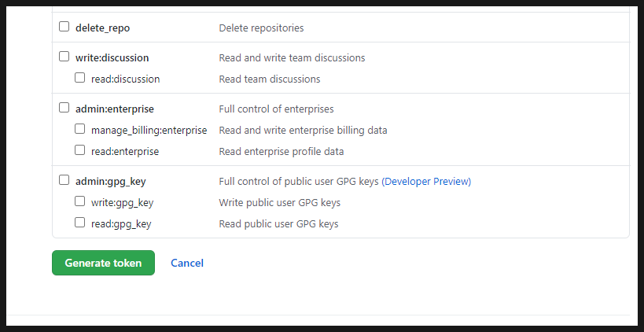Check the delete_repo scope checkbox

pos(64,27)
